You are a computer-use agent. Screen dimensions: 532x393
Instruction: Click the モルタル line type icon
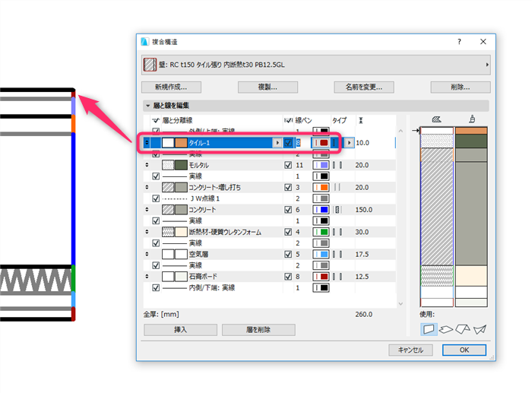[x=337, y=165]
